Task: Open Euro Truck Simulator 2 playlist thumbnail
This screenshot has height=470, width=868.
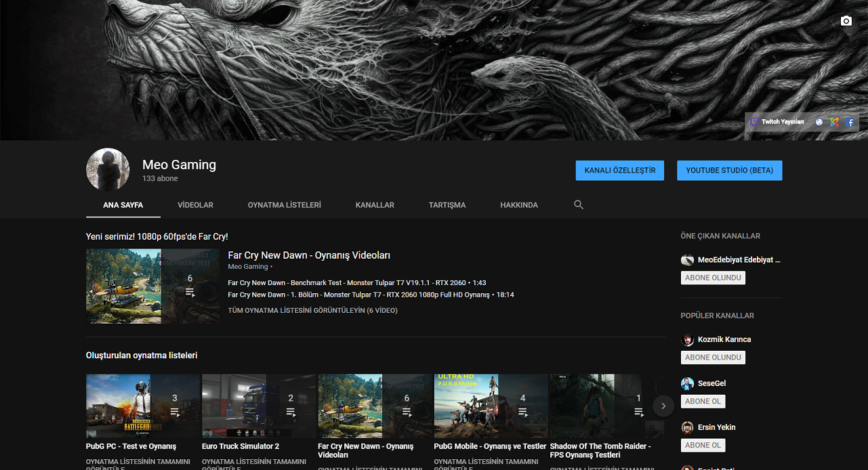Action: click(259, 406)
